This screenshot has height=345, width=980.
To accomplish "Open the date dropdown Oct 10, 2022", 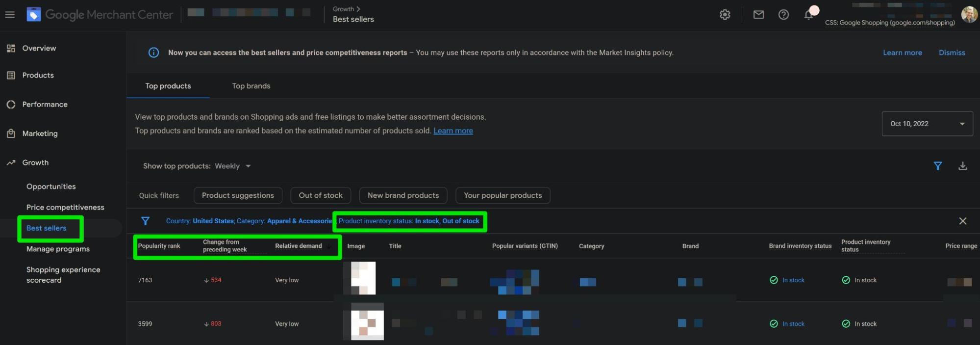I will coord(927,124).
